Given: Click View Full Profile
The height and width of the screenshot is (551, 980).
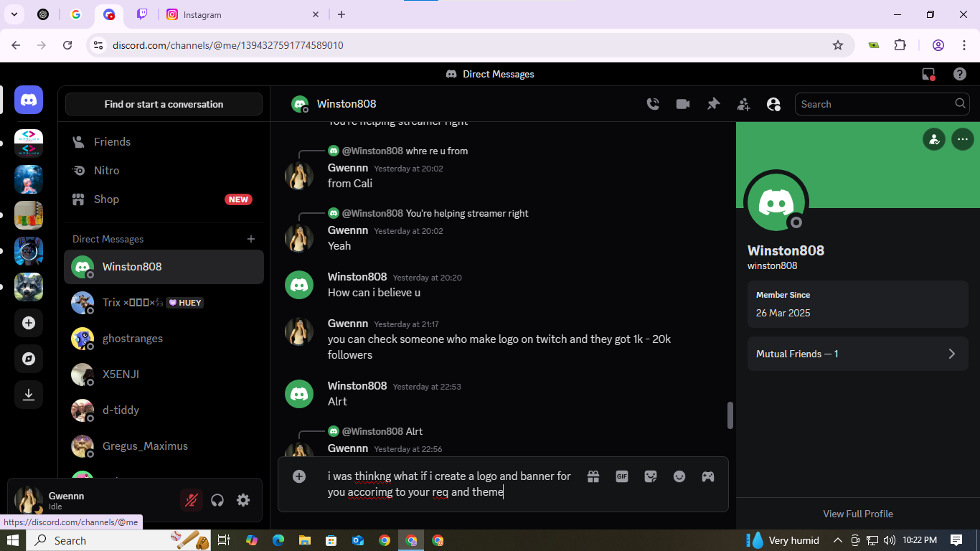Looking at the screenshot, I should [857, 514].
